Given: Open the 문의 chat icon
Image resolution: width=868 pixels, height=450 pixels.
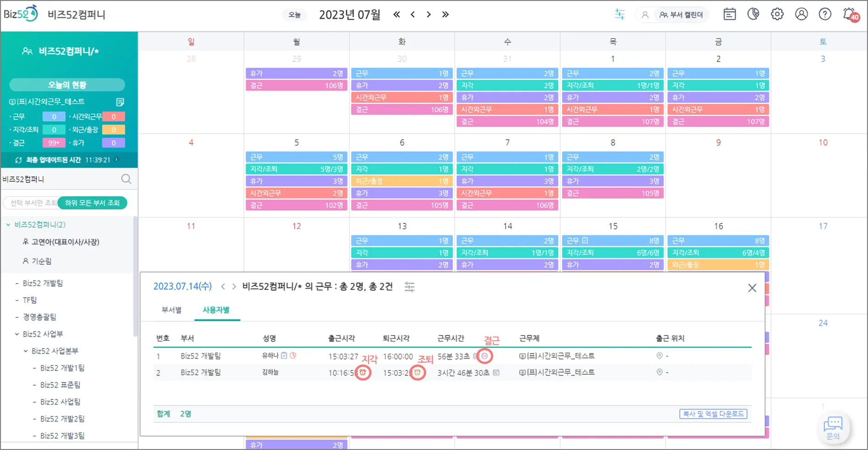Looking at the screenshot, I should (x=833, y=427).
